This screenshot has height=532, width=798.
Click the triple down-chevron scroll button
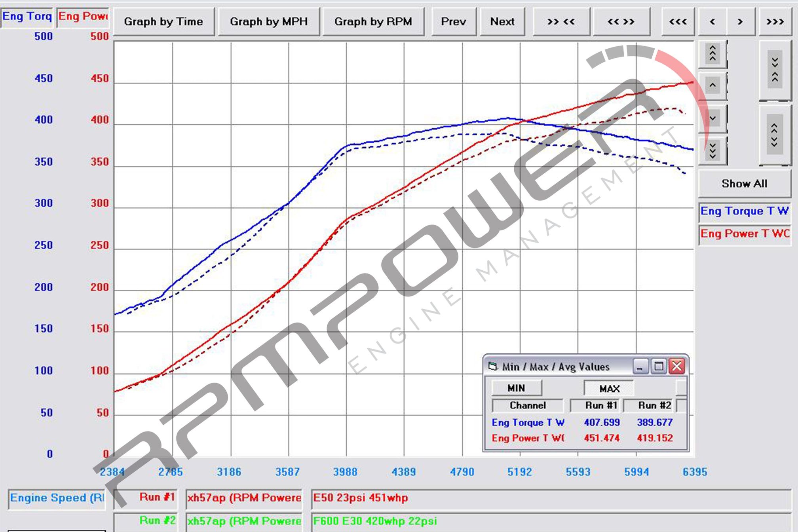pos(712,151)
